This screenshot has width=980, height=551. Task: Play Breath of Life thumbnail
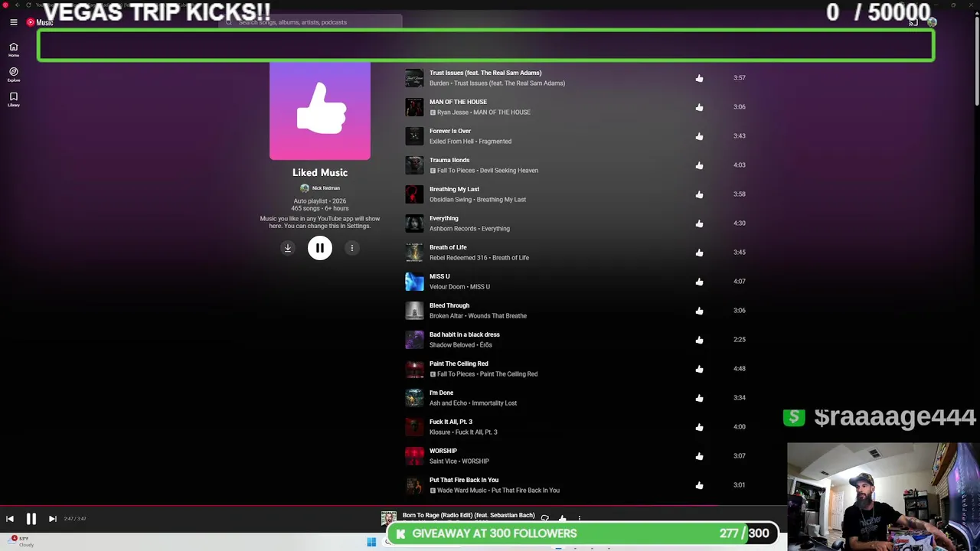click(414, 253)
